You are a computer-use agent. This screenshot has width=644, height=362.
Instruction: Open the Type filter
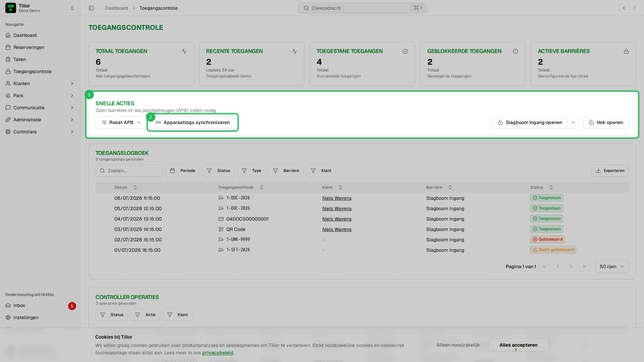click(x=252, y=171)
